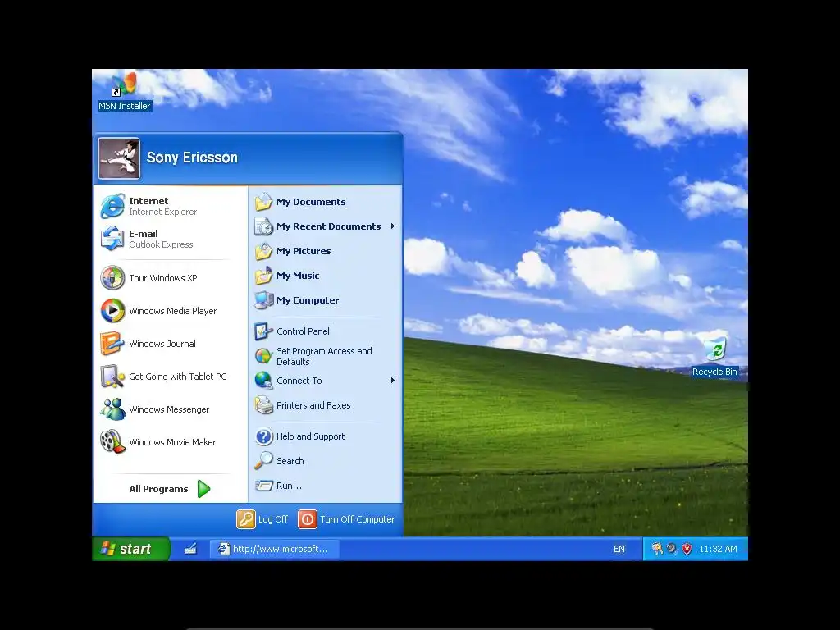Click the keys icon in system tray
The height and width of the screenshot is (630, 840).
[657, 549]
